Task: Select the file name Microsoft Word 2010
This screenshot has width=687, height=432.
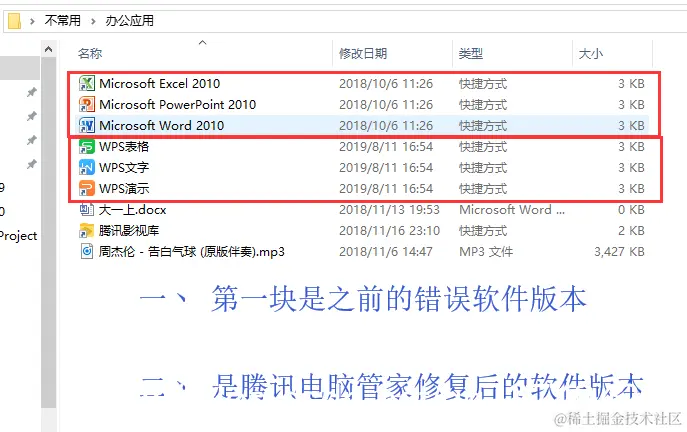Action: (162, 125)
